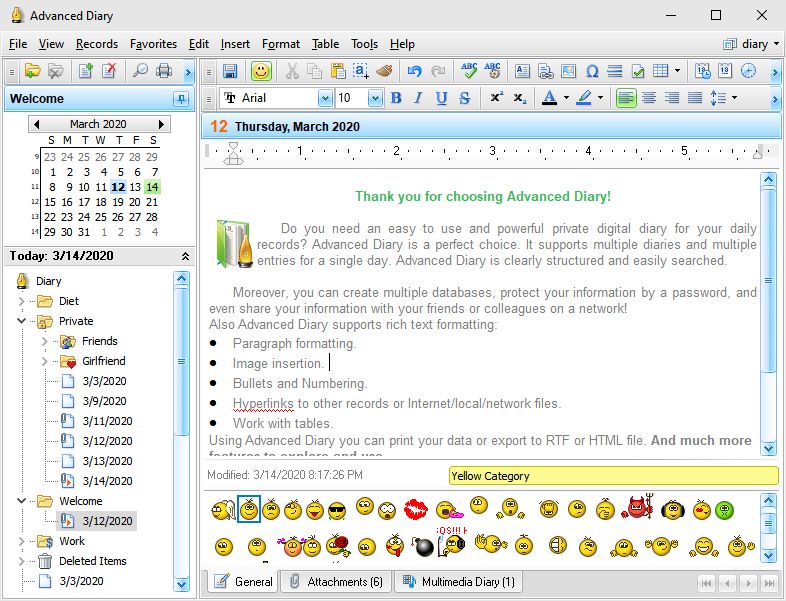This screenshot has width=786, height=601.
Task: Open the 3/11/2020 record in Private
Action: coord(107,421)
